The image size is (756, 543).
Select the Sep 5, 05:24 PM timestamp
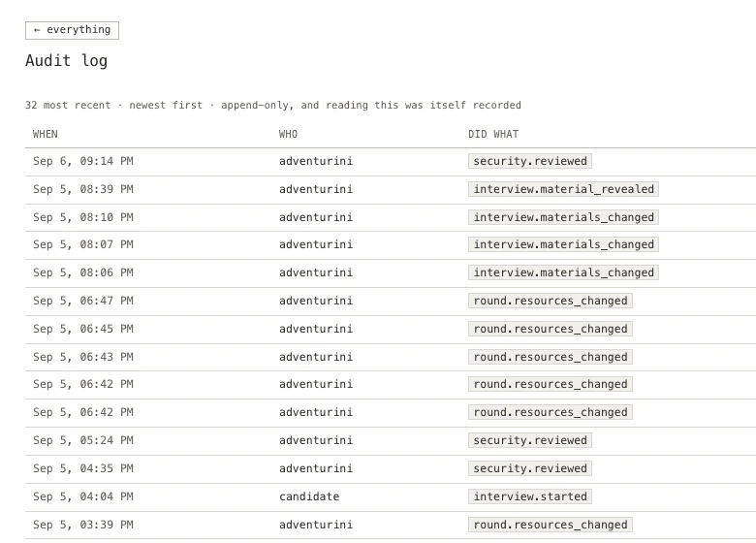pyautogui.click(x=83, y=440)
